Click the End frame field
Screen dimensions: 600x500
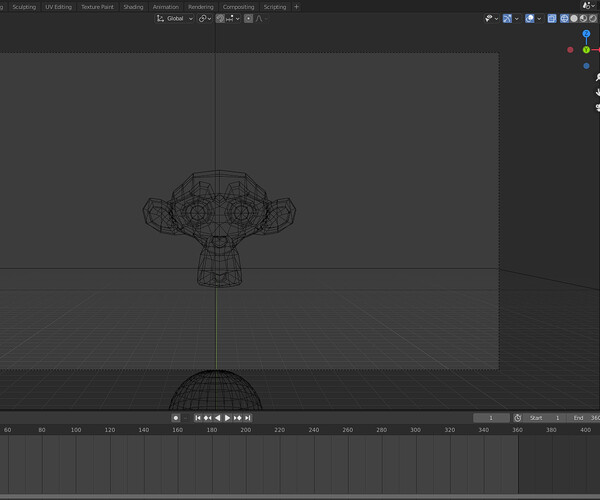584,418
